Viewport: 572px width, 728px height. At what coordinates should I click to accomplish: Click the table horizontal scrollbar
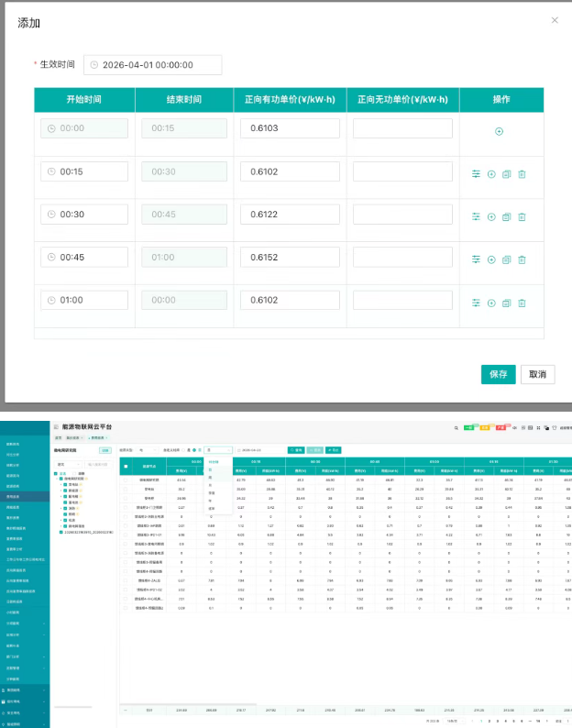click(x=188, y=704)
